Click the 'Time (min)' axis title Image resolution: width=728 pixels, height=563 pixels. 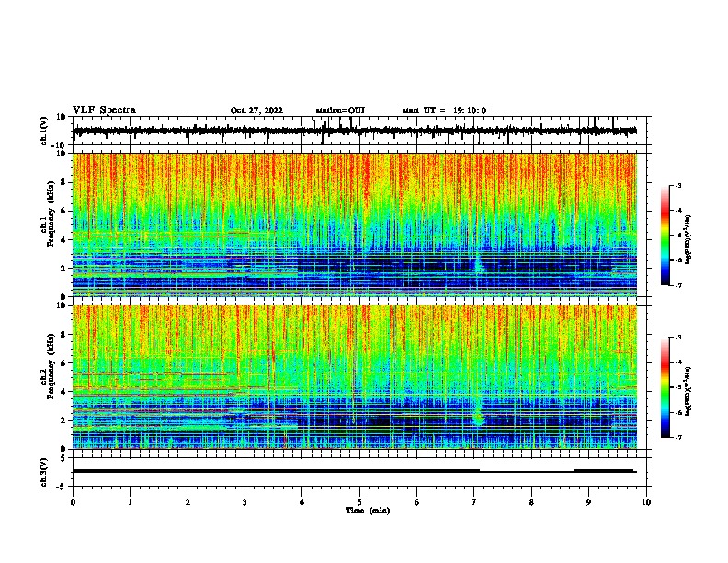[x=368, y=511]
